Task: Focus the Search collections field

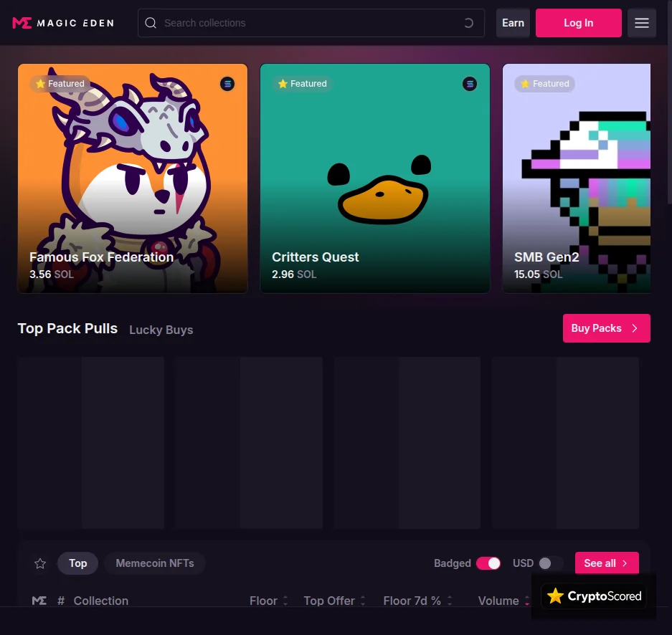Action: [311, 23]
